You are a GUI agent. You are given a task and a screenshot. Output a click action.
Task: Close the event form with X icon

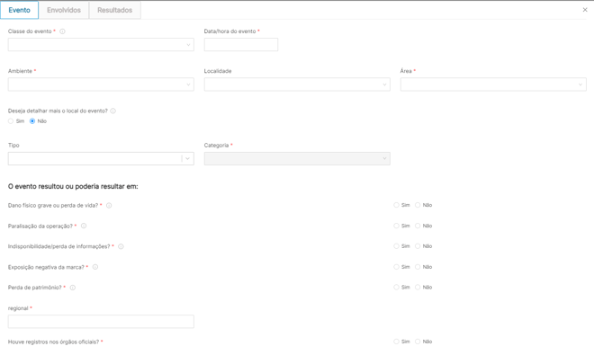[585, 10]
